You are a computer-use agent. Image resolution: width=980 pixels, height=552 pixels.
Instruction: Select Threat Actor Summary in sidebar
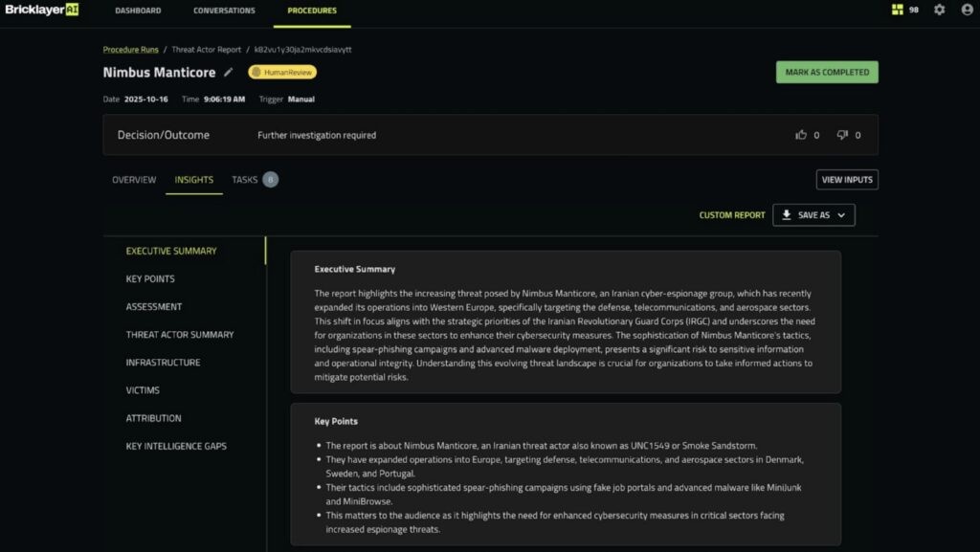(x=180, y=335)
